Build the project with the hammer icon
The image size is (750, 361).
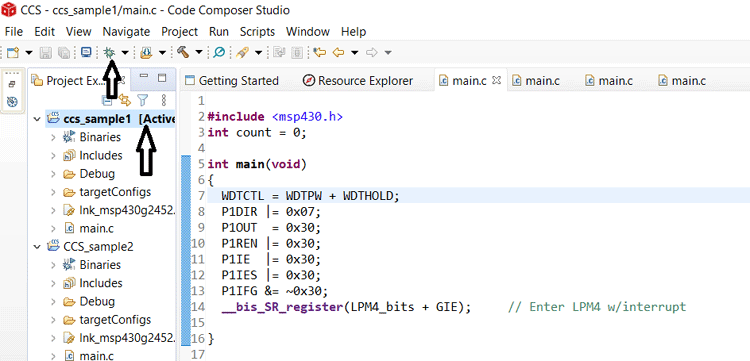click(183, 52)
